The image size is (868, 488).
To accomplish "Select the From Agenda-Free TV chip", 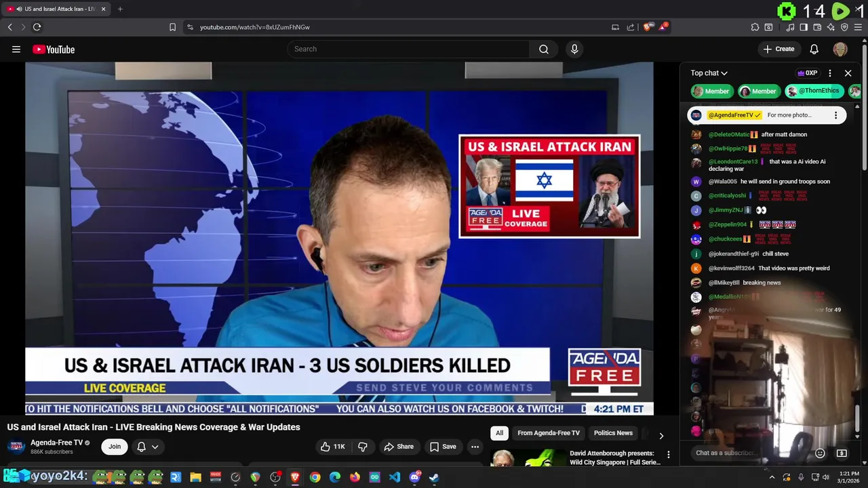I will tap(549, 433).
